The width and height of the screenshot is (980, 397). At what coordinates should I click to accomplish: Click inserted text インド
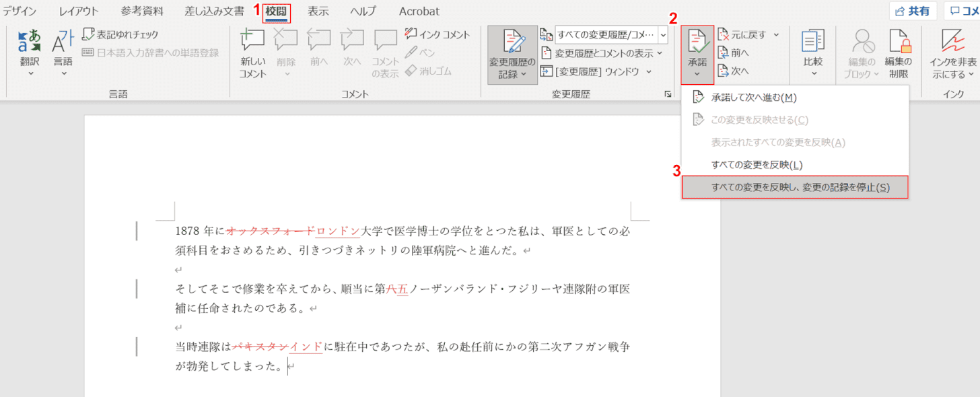(306, 347)
